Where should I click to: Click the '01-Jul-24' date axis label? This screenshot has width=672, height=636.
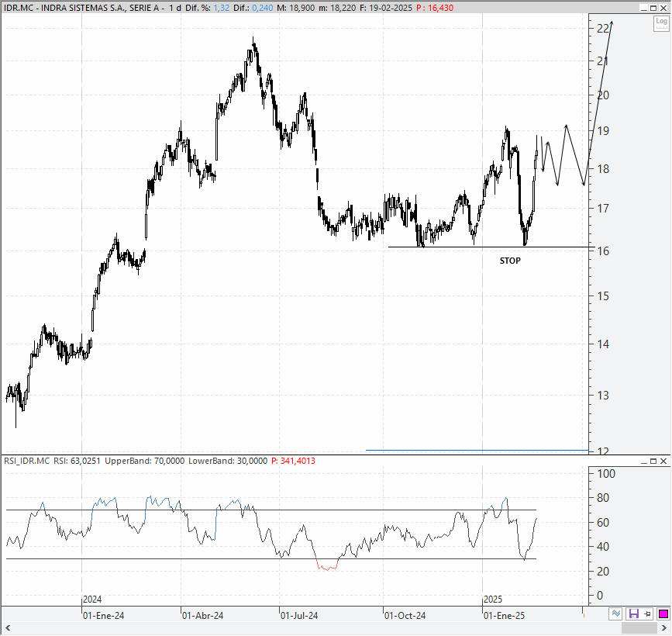point(299,616)
